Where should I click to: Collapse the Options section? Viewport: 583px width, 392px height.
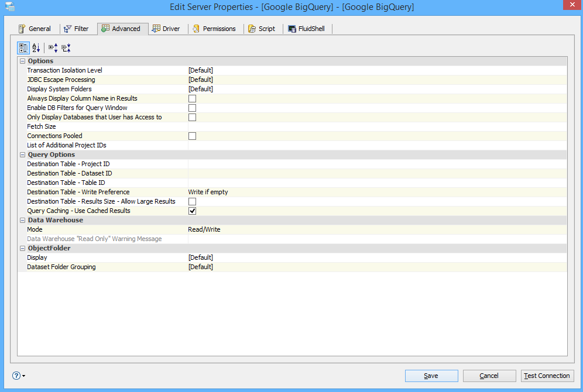pos(23,61)
